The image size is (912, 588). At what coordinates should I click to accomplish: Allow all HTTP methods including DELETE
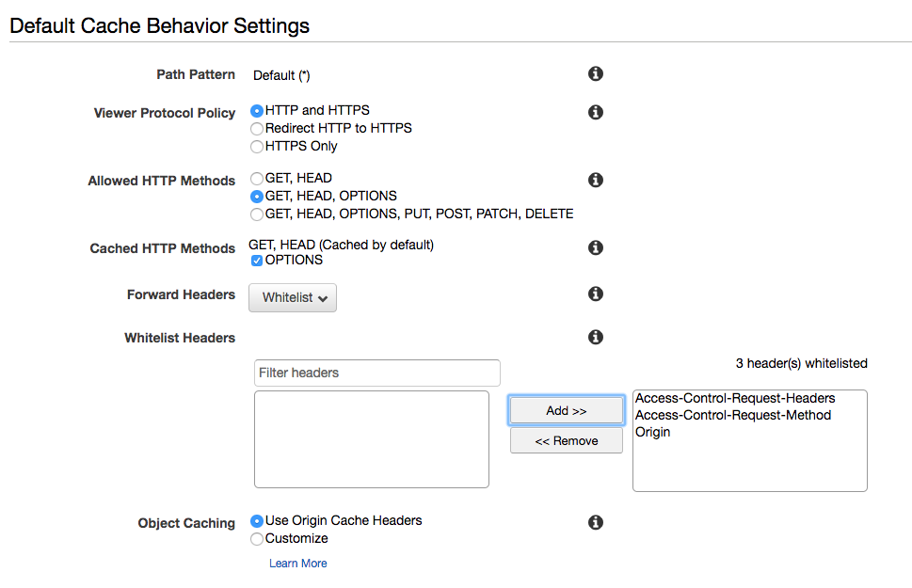(257, 215)
